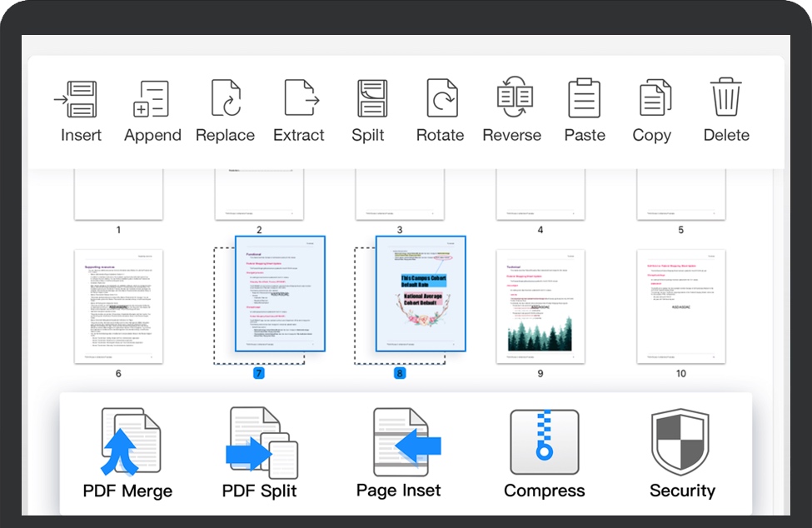Click the page 6 text thumbnail
Image resolution: width=812 pixels, height=528 pixels.
point(118,304)
